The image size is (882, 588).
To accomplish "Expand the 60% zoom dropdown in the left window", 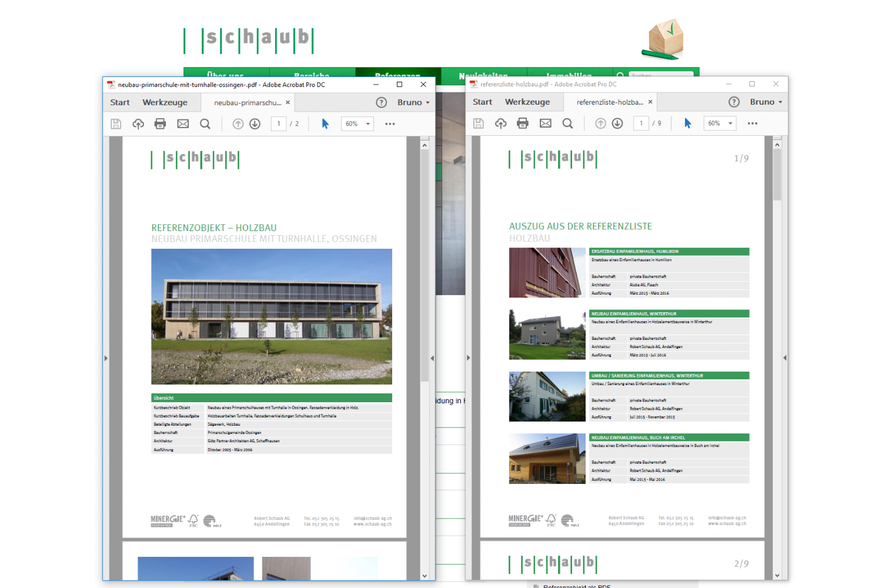I will (368, 124).
